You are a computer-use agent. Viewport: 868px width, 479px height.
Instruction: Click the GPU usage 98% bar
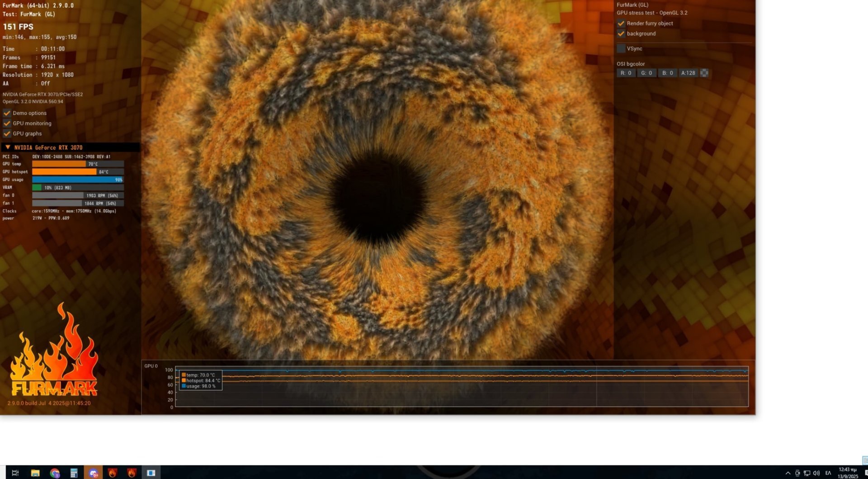[78, 180]
